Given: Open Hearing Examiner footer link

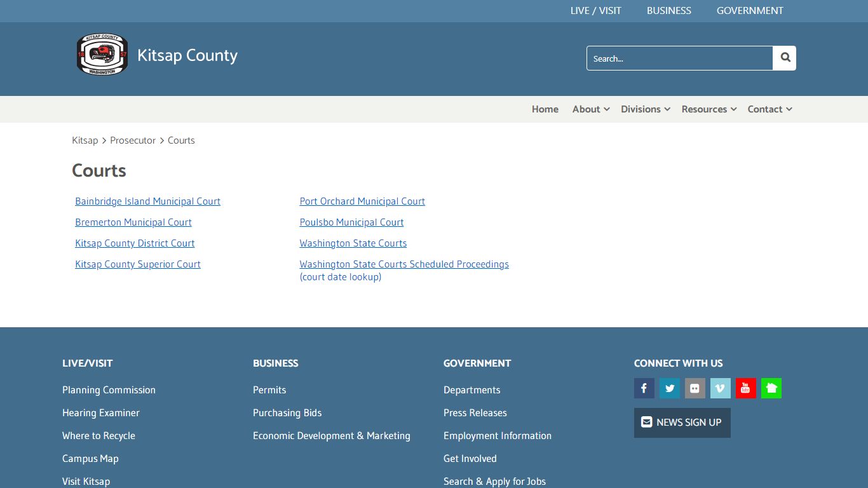Looking at the screenshot, I should click(101, 413).
